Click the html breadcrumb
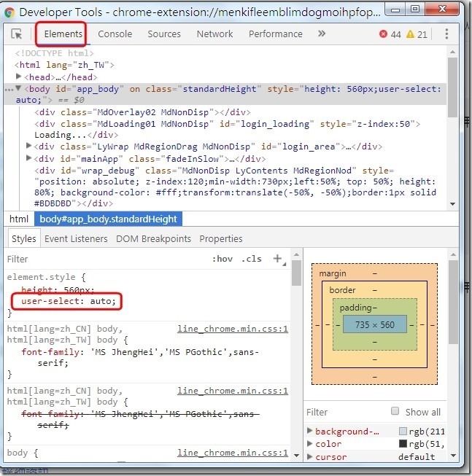The width and height of the screenshot is (472, 476). click(x=19, y=219)
